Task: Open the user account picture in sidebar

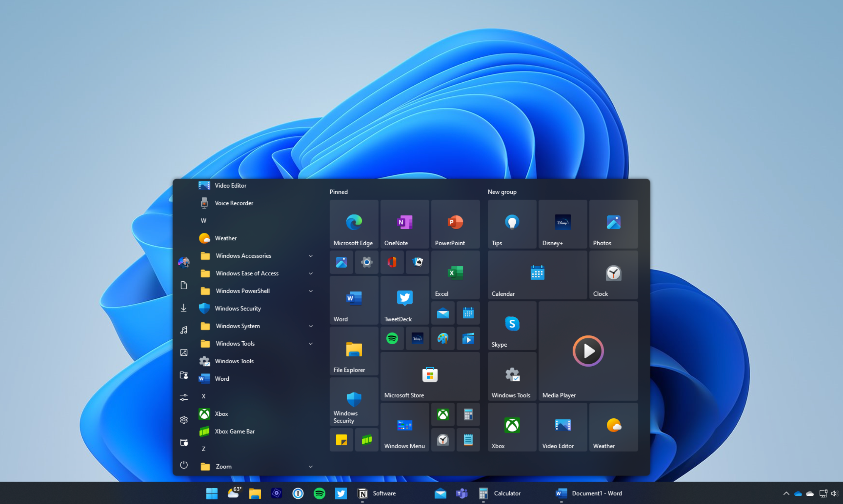Action: [184, 263]
